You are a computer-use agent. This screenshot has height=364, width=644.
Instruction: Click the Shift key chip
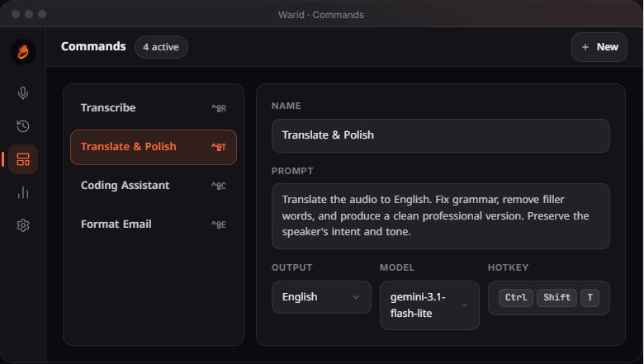557,297
